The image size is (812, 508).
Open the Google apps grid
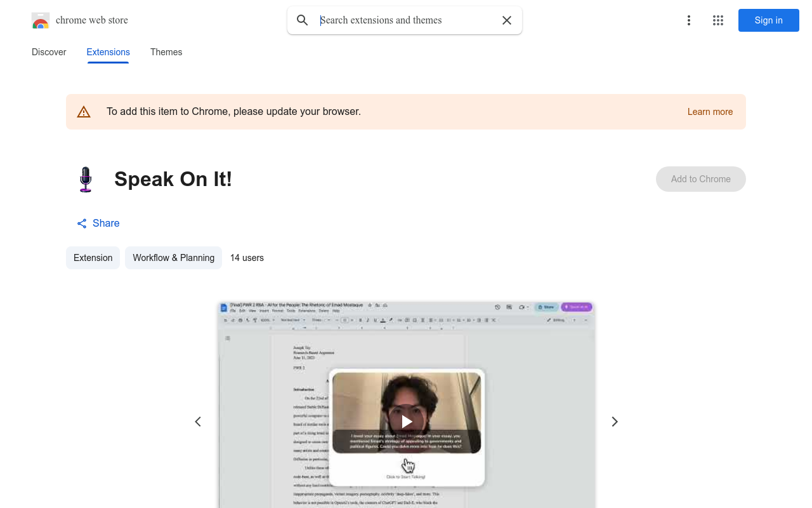pos(718,20)
